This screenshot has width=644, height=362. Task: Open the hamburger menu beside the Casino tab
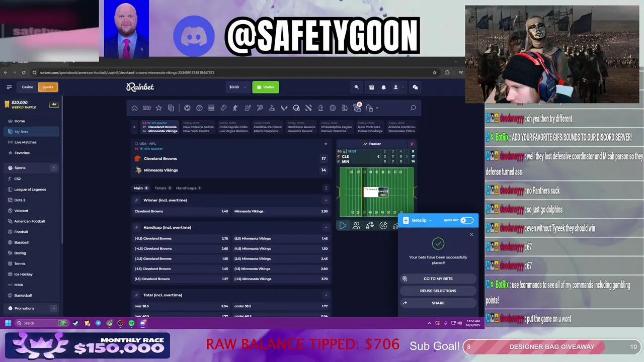coord(9,87)
